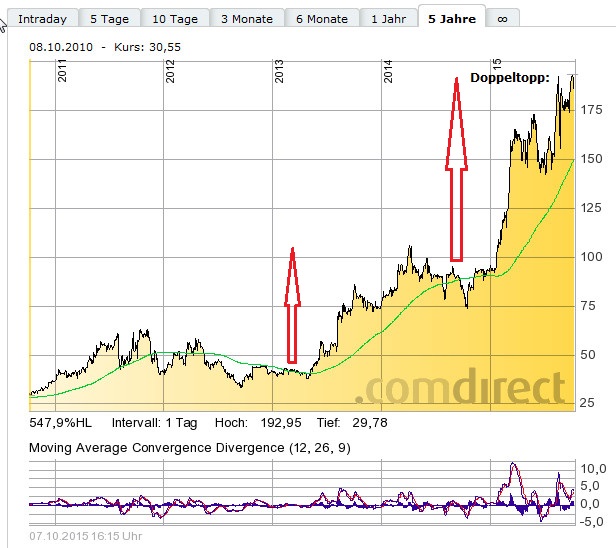Select the 2011 year marker

(x=61, y=70)
